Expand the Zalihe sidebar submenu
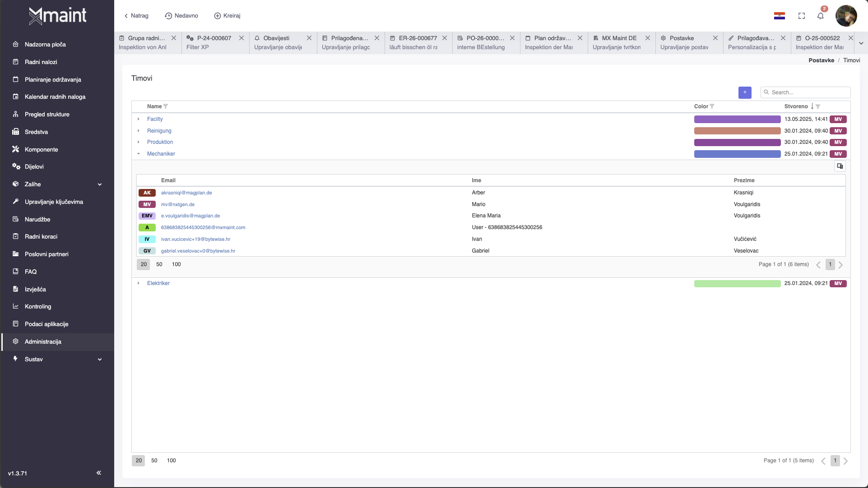 [100, 184]
